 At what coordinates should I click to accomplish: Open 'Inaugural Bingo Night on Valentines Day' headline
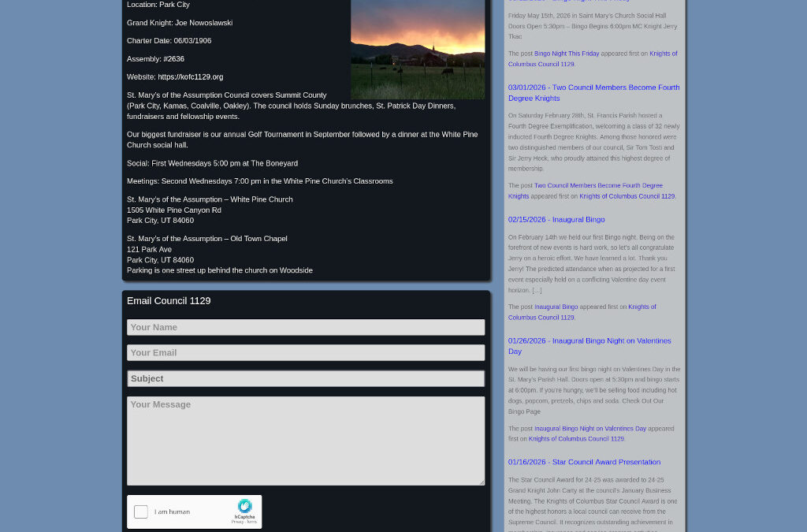pos(589,346)
